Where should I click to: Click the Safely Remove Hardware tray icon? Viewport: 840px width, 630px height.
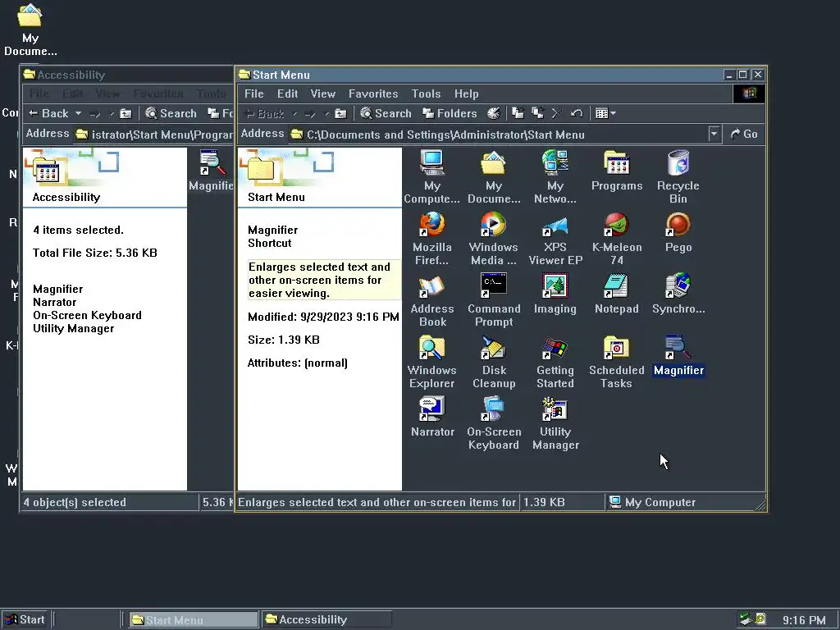(x=745, y=619)
